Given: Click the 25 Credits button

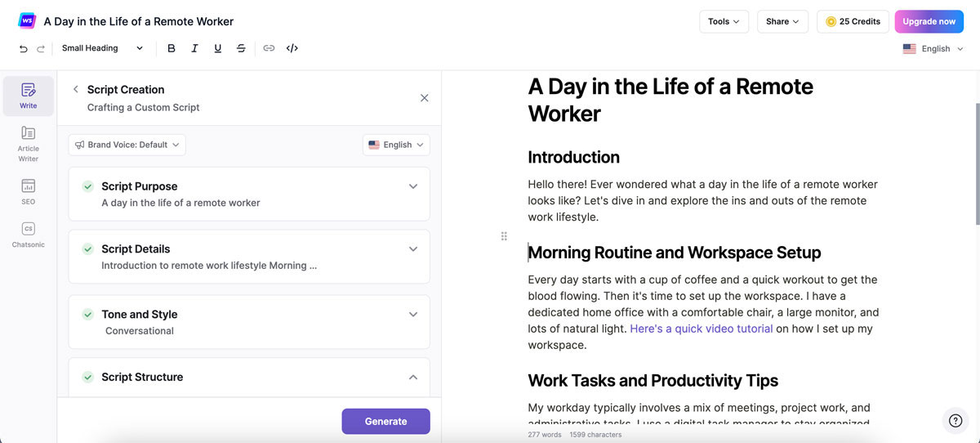Looking at the screenshot, I should tap(853, 21).
